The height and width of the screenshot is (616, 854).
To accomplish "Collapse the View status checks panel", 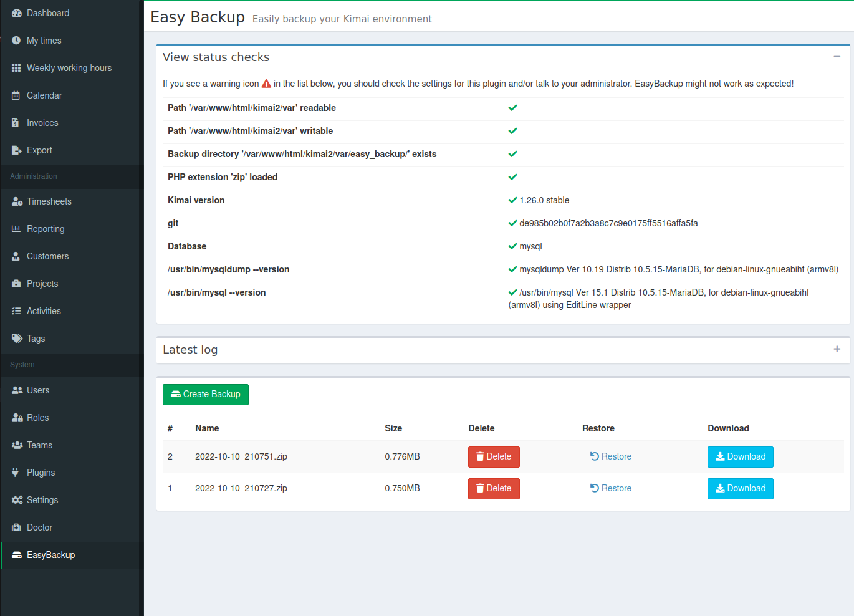I will coord(837,57).
